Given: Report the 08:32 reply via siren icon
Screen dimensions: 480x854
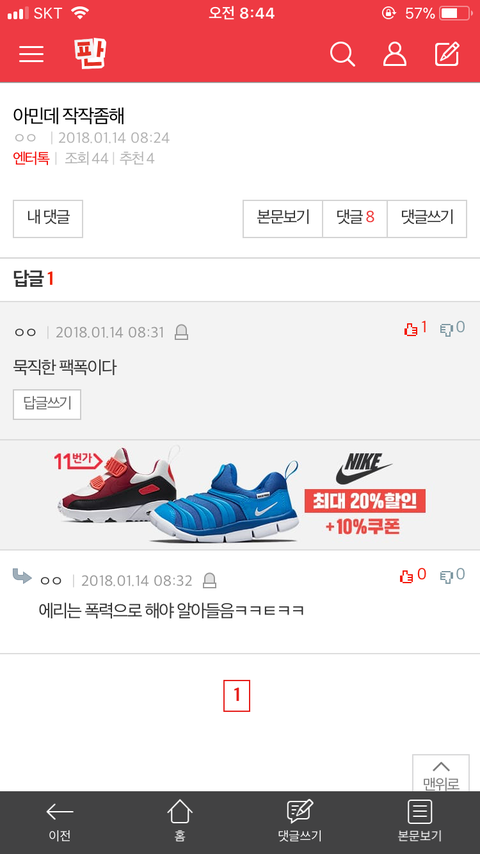Looking at the screenshot, I should (209, 581).
